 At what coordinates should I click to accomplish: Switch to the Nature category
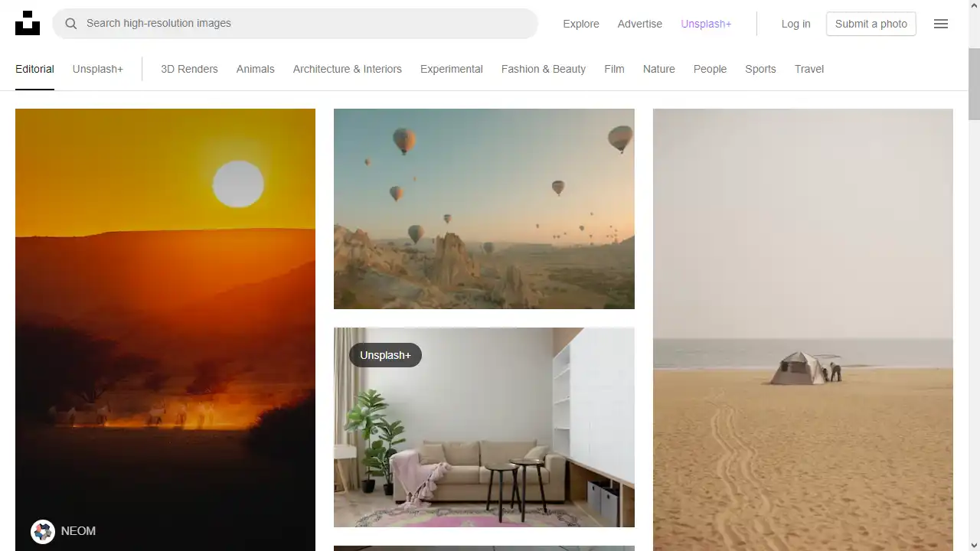click(x=658, y=69)
